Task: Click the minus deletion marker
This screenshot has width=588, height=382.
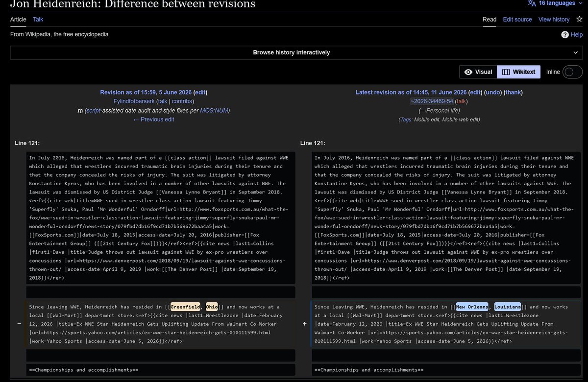Action: (19, 324)
